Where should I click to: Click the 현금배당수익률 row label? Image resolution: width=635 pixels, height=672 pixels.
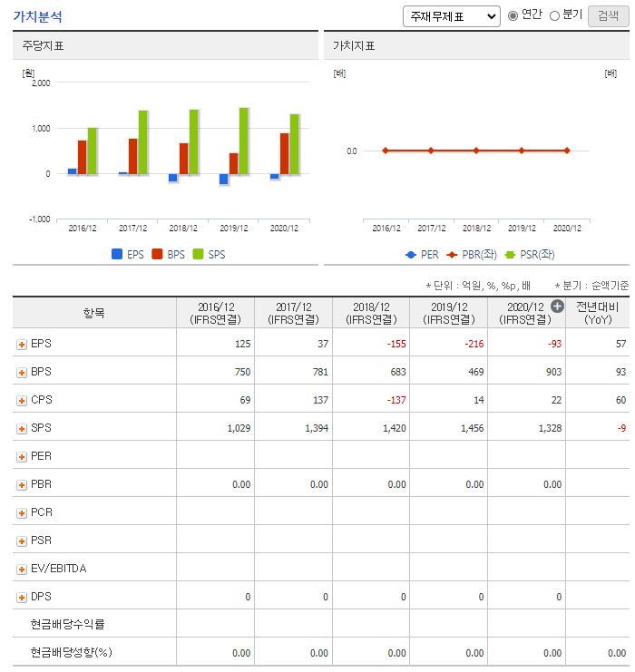tap(67, 625)
